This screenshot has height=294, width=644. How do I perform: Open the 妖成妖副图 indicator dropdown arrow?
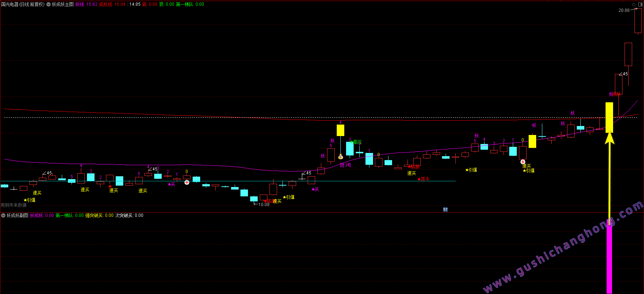(3, 215)
